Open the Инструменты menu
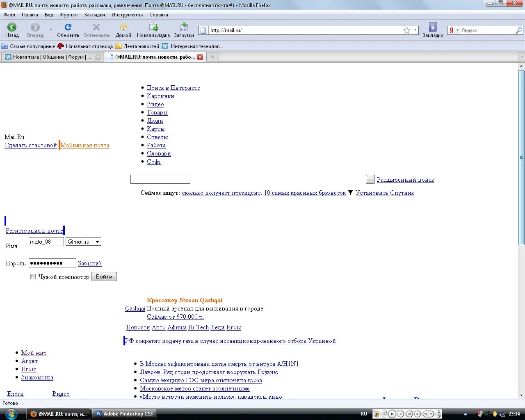Image resolution: width=525 pixels, height=420 pixels. 127,15
